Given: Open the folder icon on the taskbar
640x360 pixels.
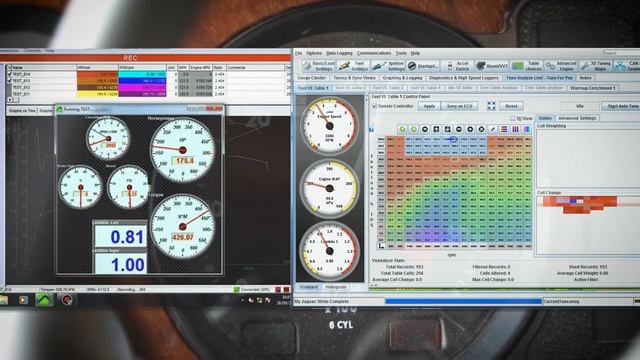Looking at the screenshot, I should pos(3,300).
